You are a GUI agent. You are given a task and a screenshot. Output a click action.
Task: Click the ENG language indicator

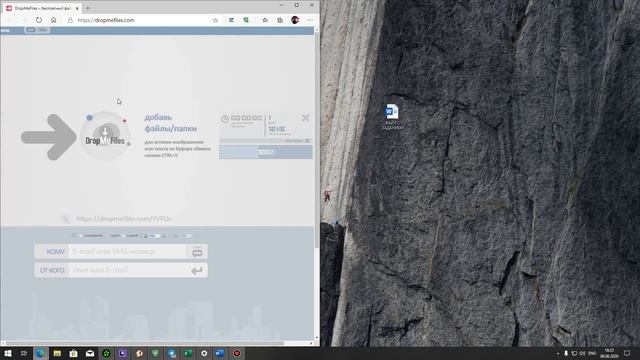(x=592, y=353)
